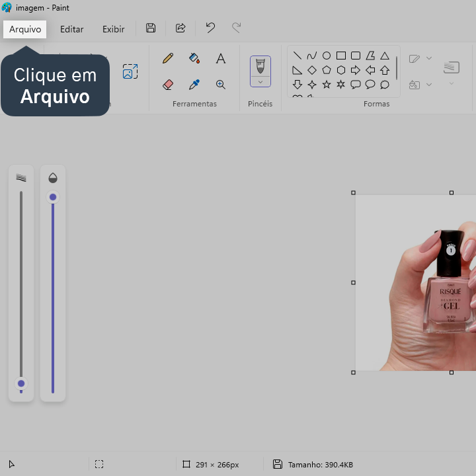Click the Pincéis group label
Screen dimensions: 476x476
260,104
